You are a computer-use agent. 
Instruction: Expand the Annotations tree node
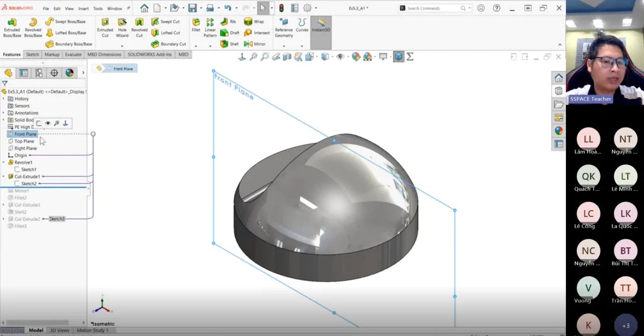4,113
